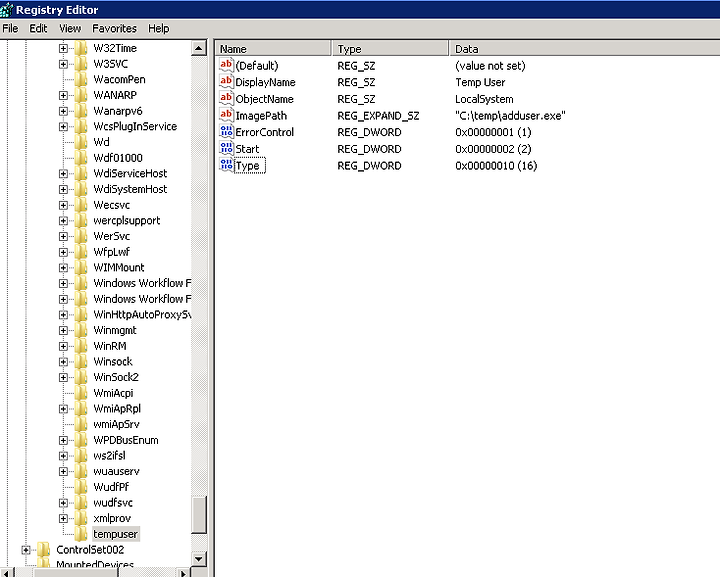Click the DWORD icon beside Type value
This screenshot has width=720, height=577.
(226, 165)
